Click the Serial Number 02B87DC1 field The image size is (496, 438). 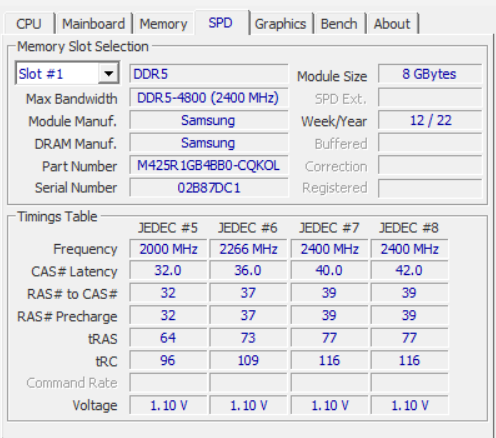tap(209, 188)
